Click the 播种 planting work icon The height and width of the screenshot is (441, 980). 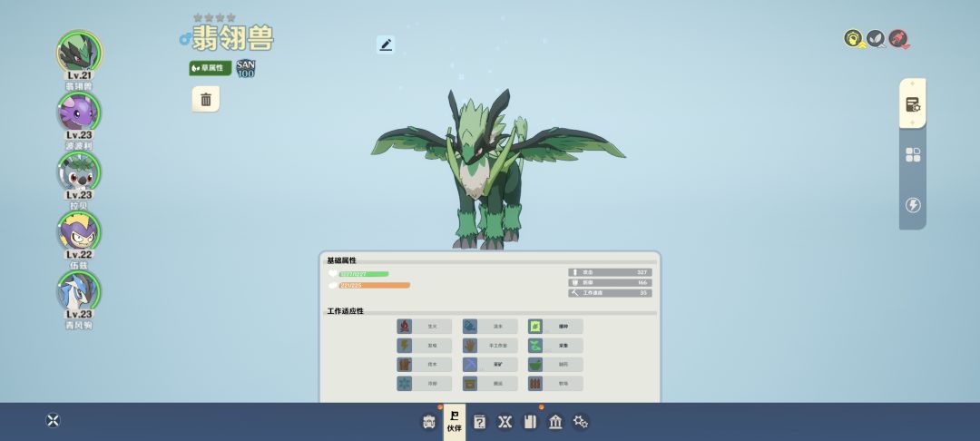535,326
